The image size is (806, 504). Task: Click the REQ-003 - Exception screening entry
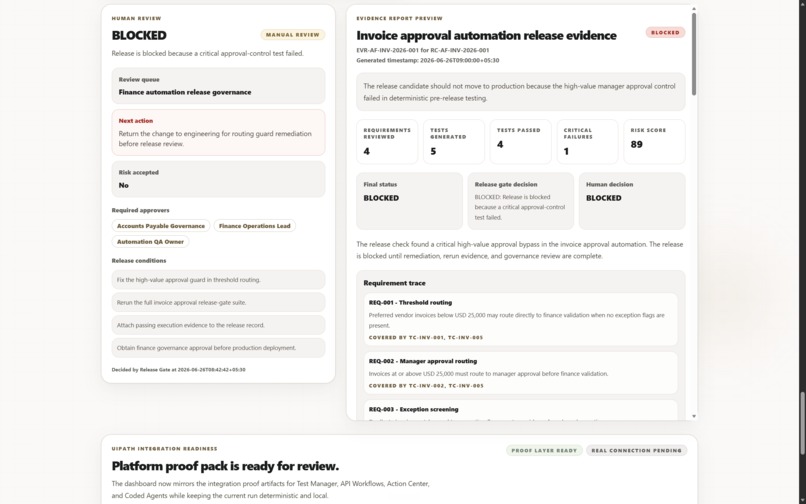click(x=521, y=410)
